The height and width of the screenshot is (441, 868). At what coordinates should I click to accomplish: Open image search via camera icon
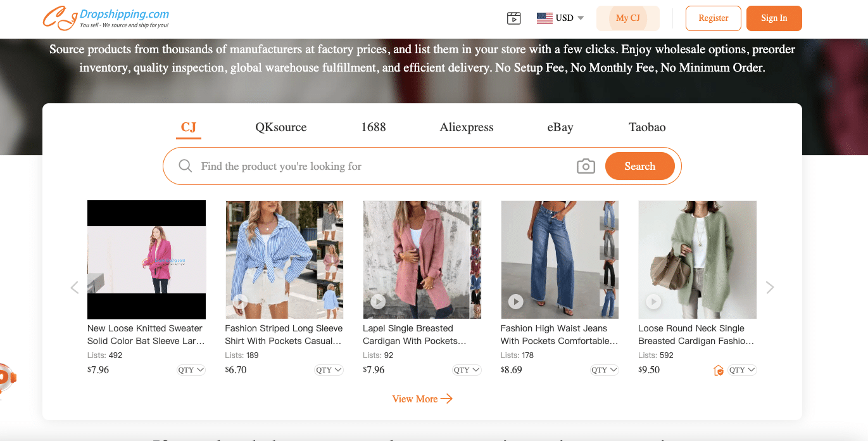(585, 166)
